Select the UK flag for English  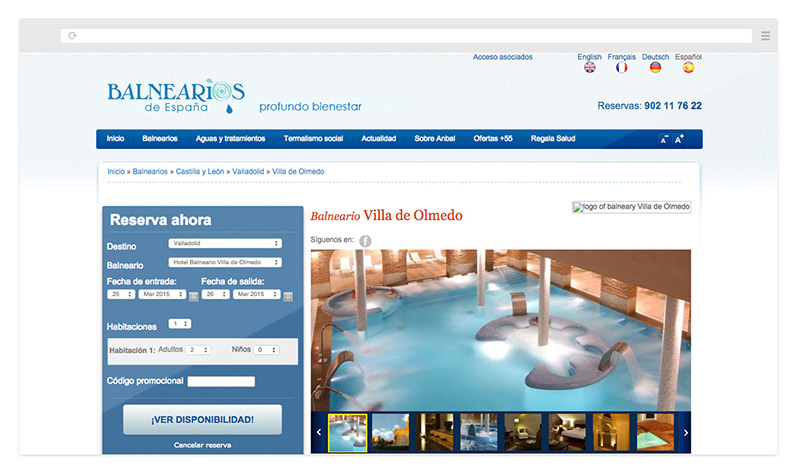tap(589, 67)
